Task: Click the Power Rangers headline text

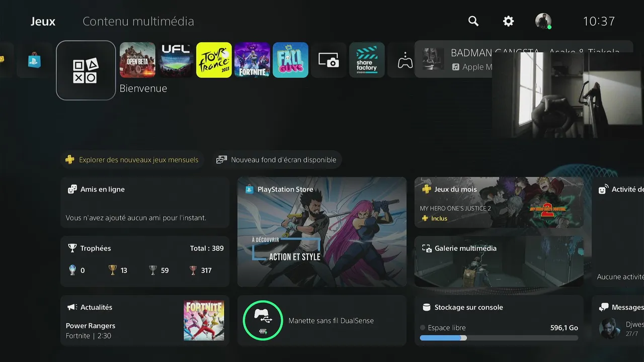Action: click(x=91, y=326)
